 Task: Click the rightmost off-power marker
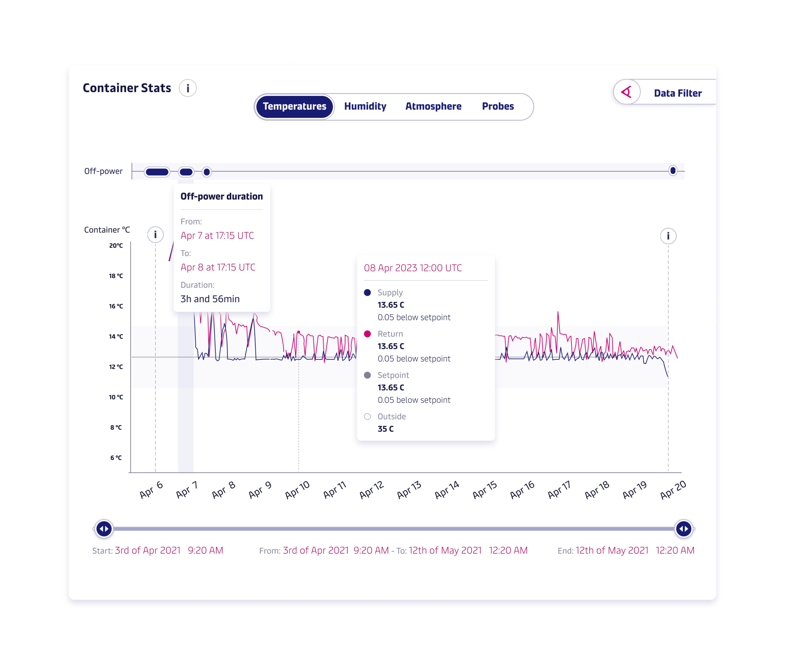click(672, 171)
